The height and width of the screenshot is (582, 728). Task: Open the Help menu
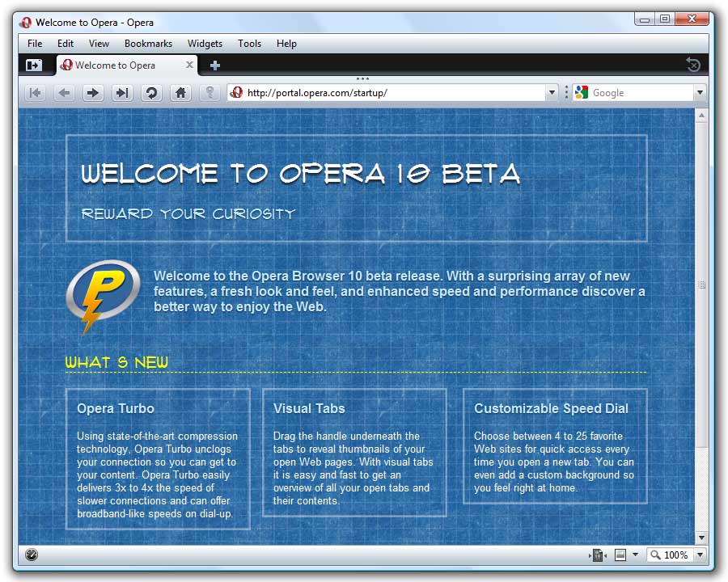(x=286, y=44)
